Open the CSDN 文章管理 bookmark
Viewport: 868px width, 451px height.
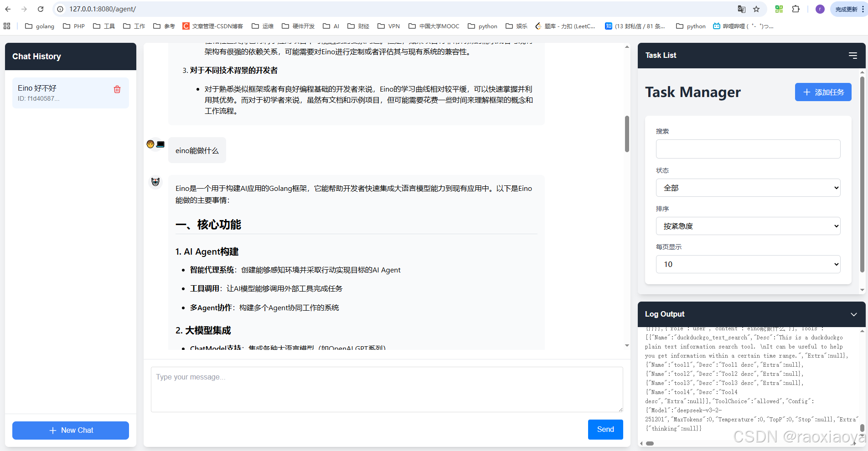pyautogui.click(x=213, y=26)
